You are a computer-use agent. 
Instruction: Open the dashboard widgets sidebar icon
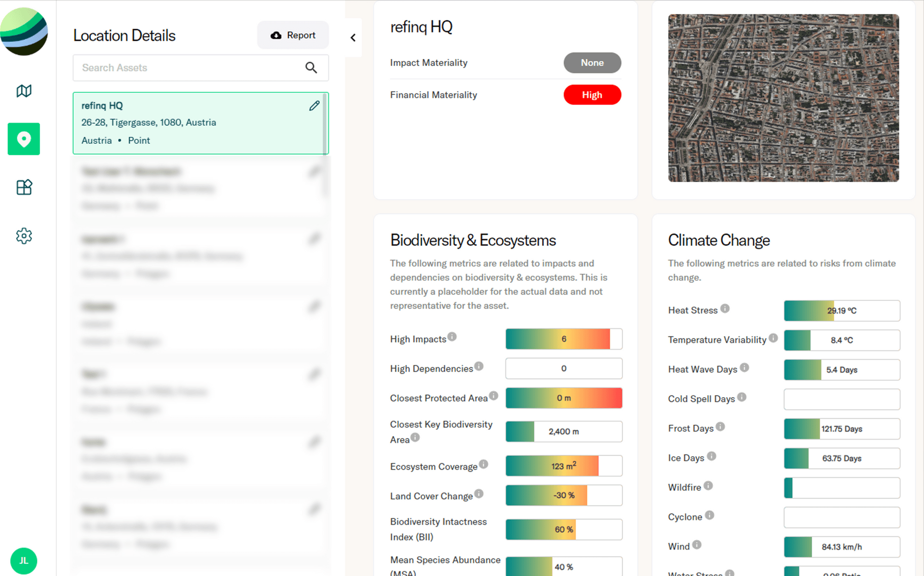tap(24, 187)
